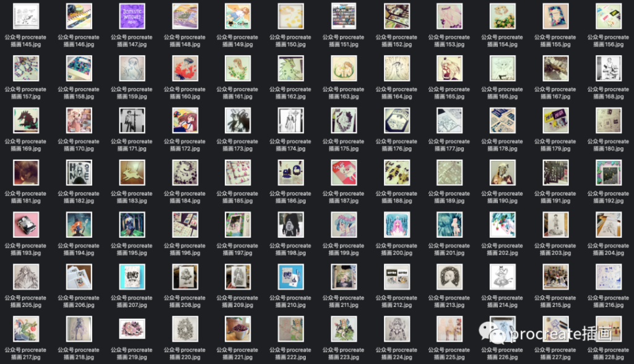
Task: Open the thumbnail for 插画 172.jpg
Action: (185, 120)
